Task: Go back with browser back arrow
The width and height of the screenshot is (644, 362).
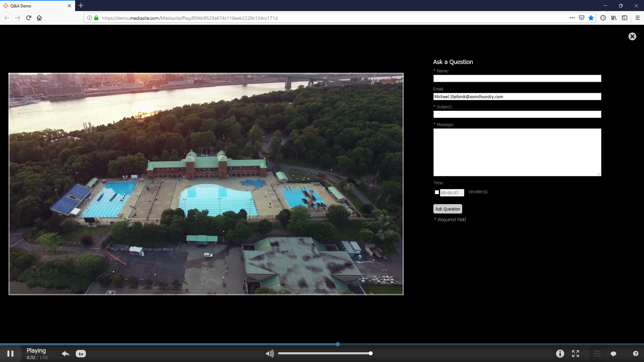Action: [x=7, y=18]
